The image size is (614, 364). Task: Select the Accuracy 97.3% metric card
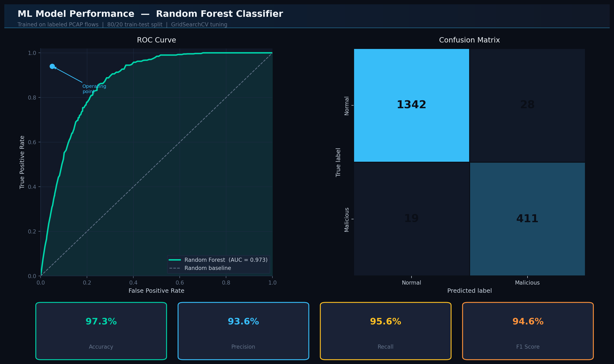101,331
